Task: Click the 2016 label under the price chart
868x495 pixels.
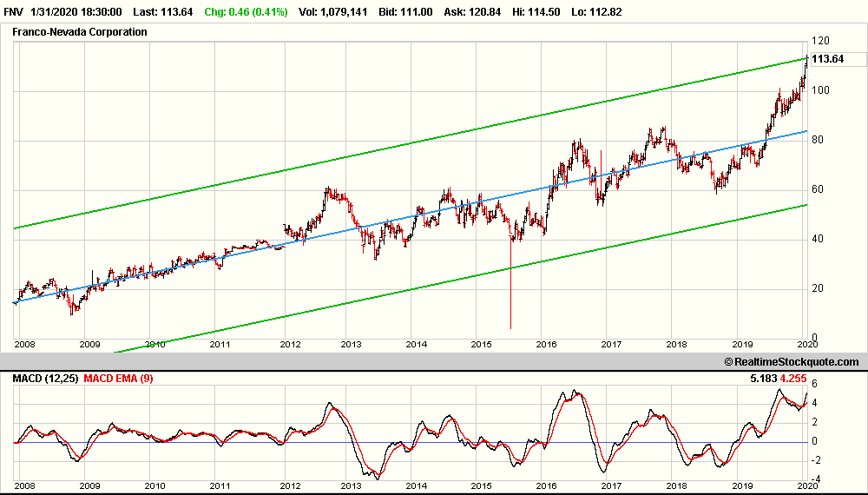Action: (546, 345)
